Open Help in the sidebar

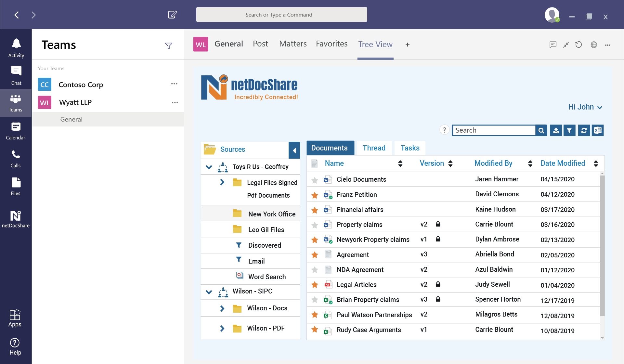click(15, 346)
